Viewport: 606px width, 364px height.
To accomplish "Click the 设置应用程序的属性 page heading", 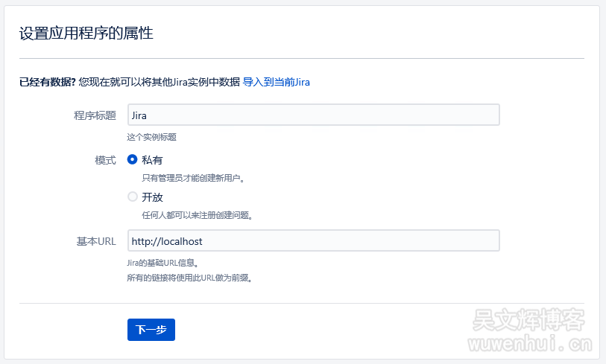I will (86, 33).
